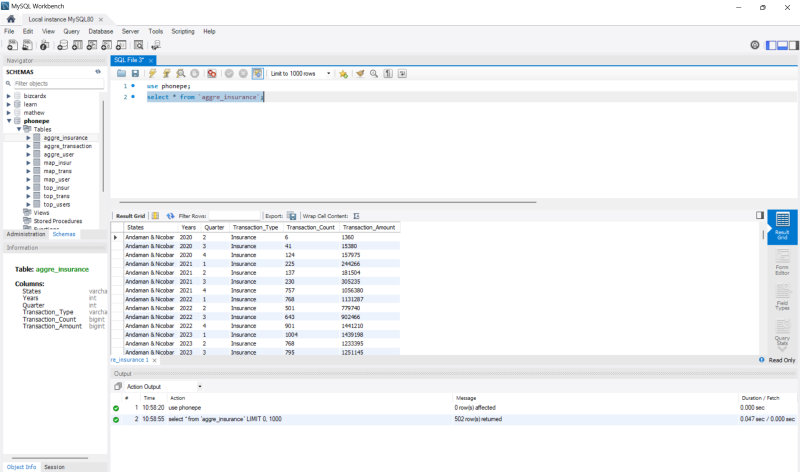The height and width of the screenshot is (472, 800).
Task: Toggle the left sidebar panel visibility
Action: point(771,45)
